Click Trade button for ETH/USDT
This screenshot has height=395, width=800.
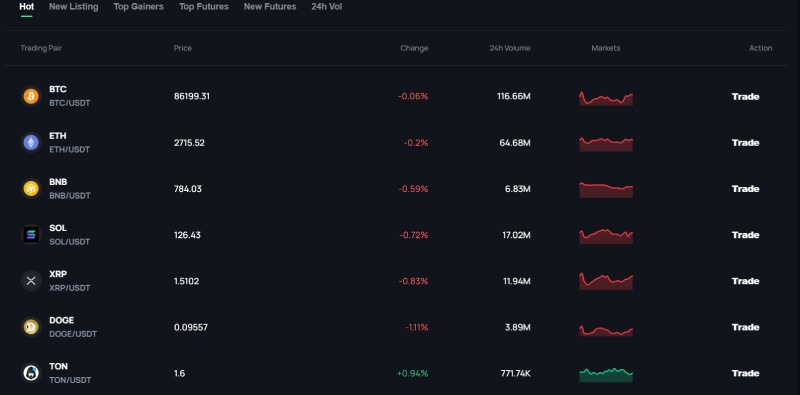tap(745, 142)
